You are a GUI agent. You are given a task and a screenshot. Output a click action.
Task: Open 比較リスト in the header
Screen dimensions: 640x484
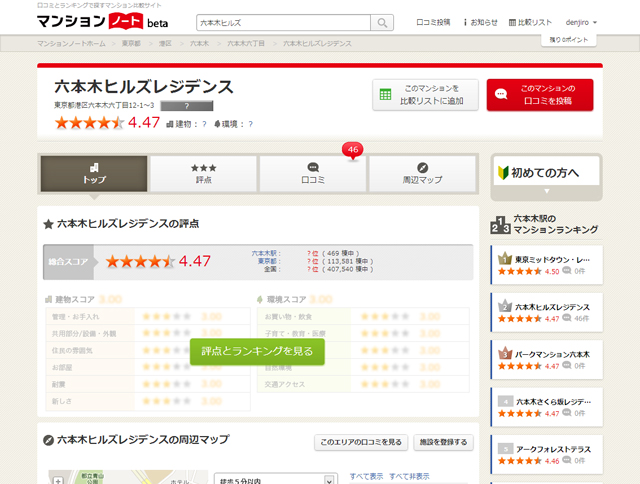530,22
